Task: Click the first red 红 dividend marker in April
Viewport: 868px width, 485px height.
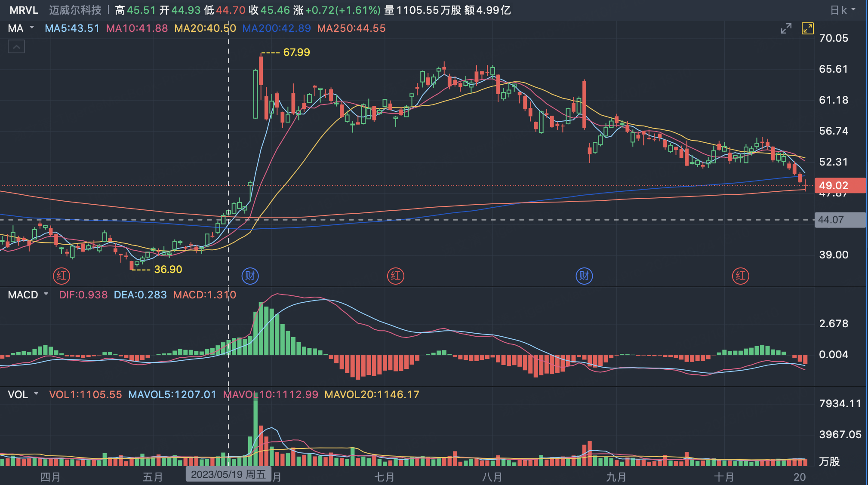Action: pyautogui.click(x=62, y=276)
